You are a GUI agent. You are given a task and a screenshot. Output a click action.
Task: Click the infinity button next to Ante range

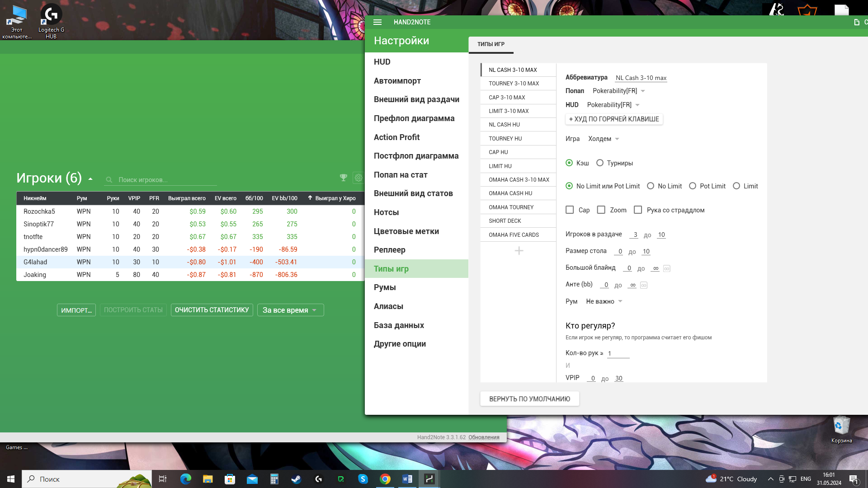tap(644, 285)
